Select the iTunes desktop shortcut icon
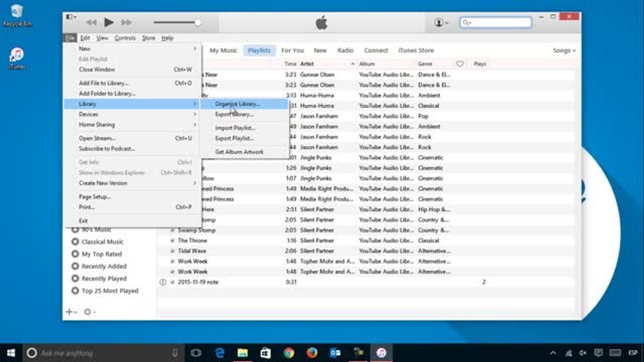Screen dimensions: 644x362 click(x=17, y=58)
